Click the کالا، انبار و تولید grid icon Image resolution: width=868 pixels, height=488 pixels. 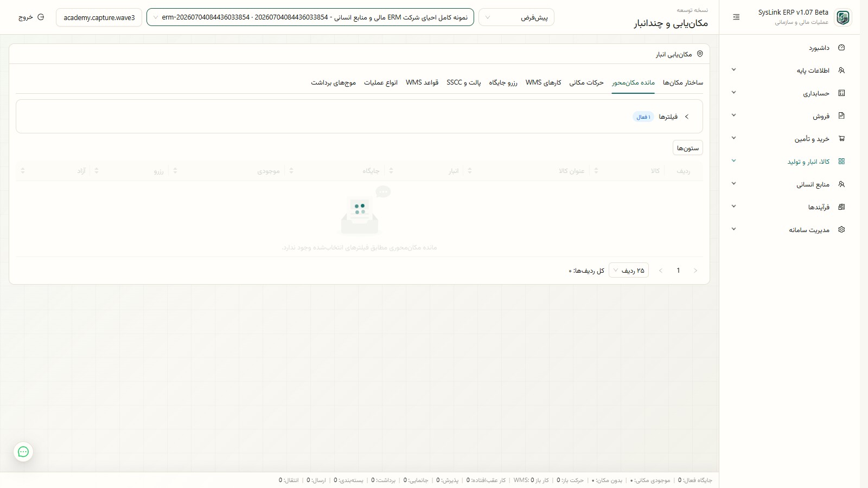click(x=841, y=162)
